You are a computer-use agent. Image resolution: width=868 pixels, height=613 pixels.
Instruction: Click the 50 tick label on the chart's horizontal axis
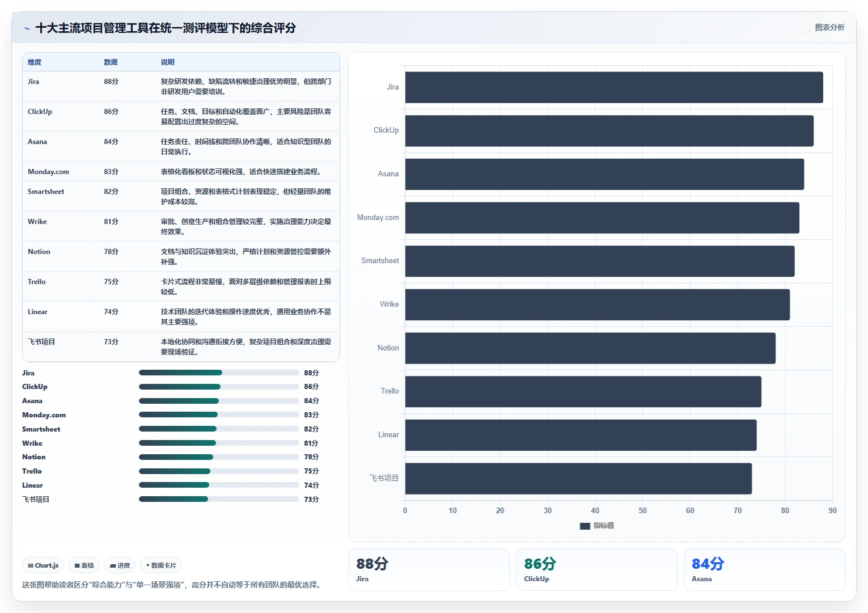point(642,510)
